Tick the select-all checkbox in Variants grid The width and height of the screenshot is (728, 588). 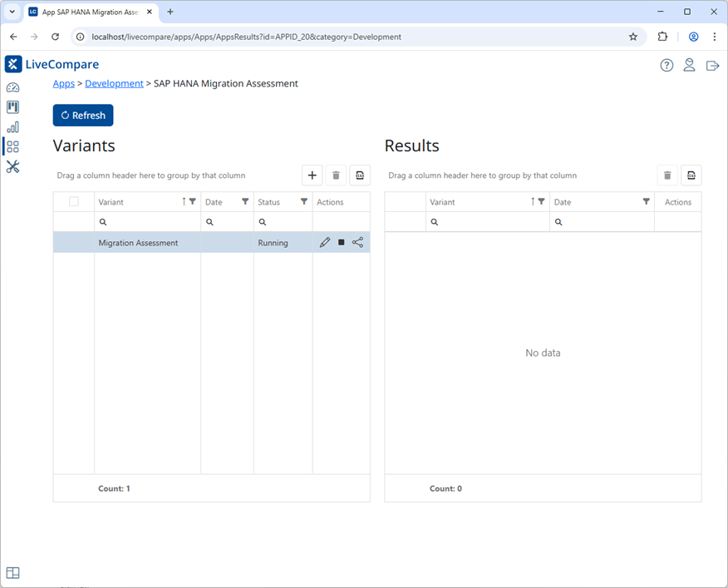click(x=74, y=202)
